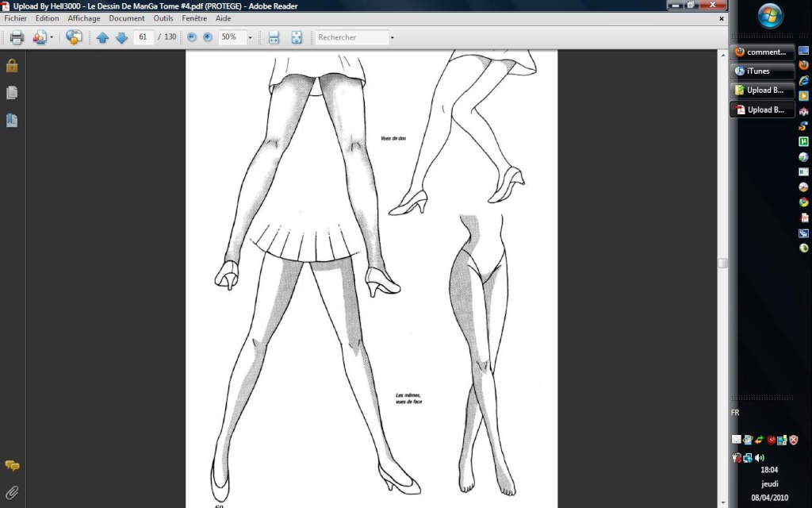Image resolution: width=812 pixels, height=508 pixels.
Task: Click the Windows Start orb
Action: [770, 16]
